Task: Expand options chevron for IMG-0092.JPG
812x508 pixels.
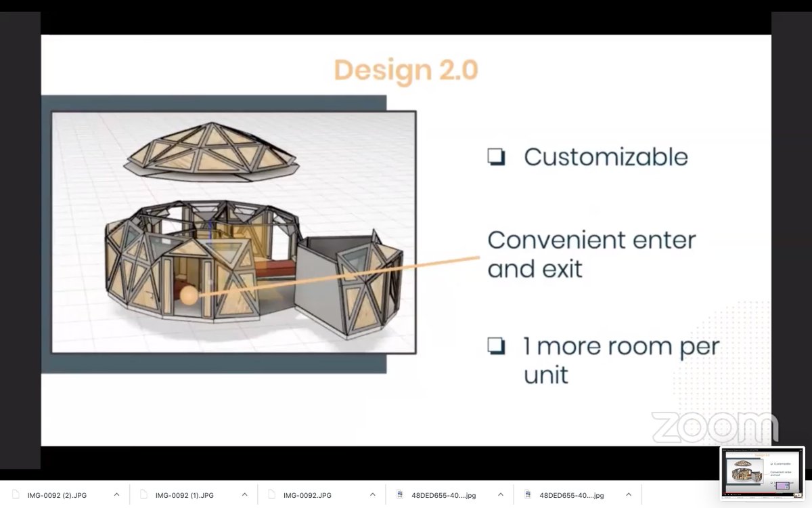Action: [372, 495]
